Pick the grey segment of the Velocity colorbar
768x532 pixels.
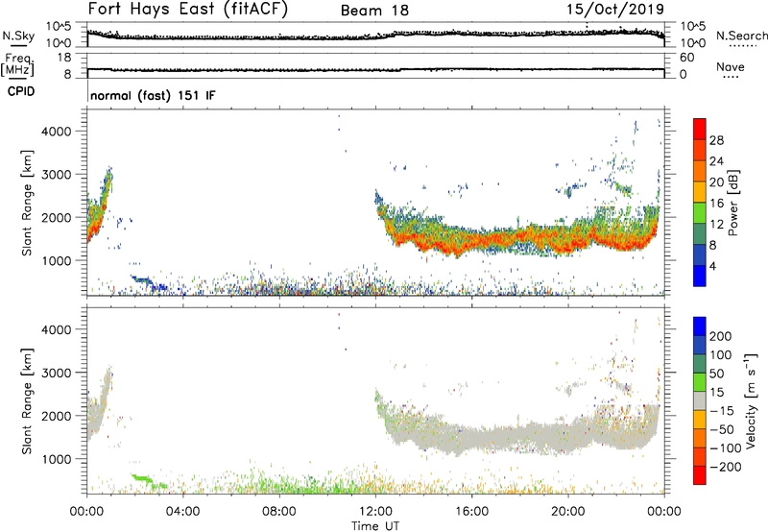(x=700, y=401)
